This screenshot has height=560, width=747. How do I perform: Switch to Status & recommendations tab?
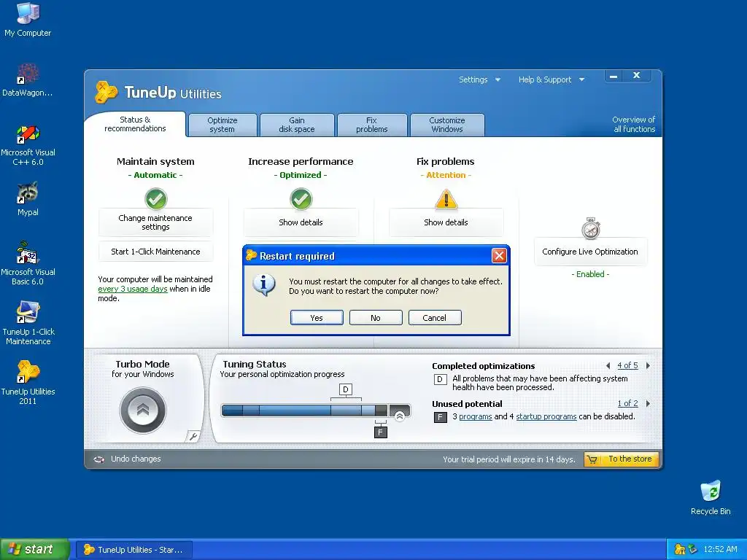[x=135, y=124]
